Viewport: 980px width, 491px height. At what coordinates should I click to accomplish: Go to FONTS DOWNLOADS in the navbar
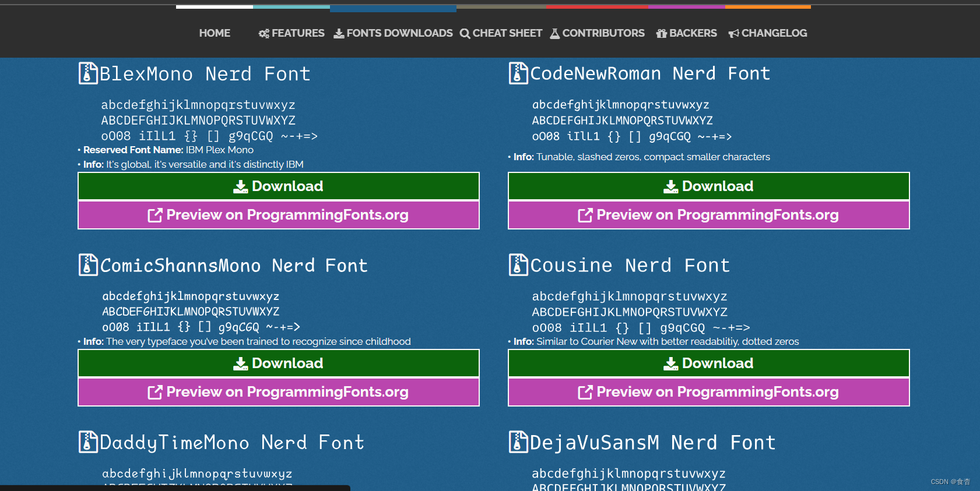393,33
